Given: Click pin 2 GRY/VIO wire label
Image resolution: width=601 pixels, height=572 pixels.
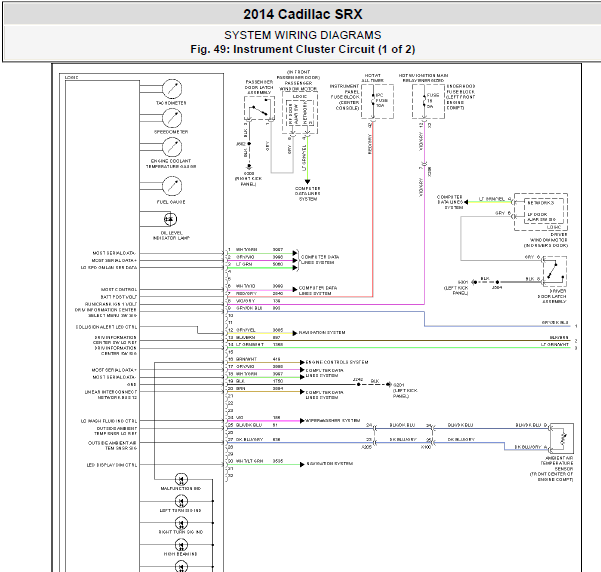Looking at the screenshot, I should (x=245, y=257).
